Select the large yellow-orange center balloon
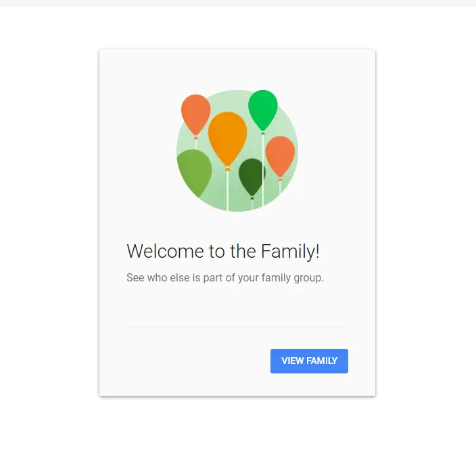This screenshot has width=476, height=460. (x=227, y=138)
